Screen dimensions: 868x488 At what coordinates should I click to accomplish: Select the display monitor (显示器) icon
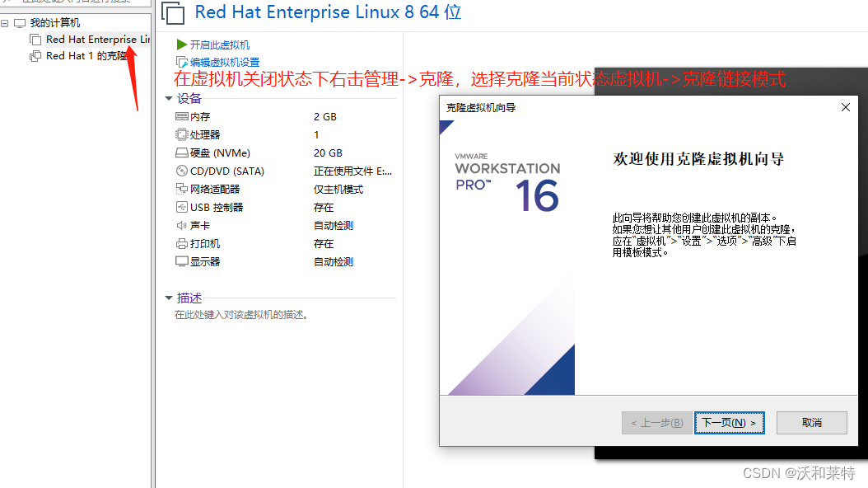pyautogui.click(x=181, y=261)
